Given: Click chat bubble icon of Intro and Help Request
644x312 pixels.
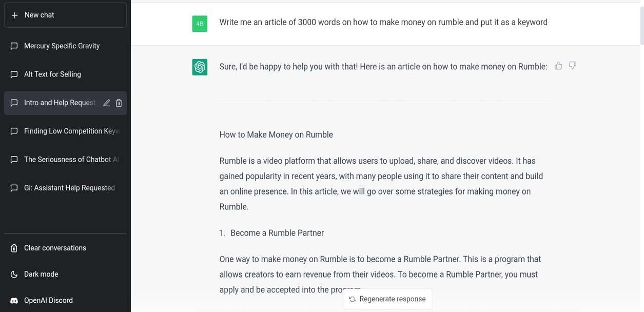Looking at the screenshot, I should [x=14, y=103].
